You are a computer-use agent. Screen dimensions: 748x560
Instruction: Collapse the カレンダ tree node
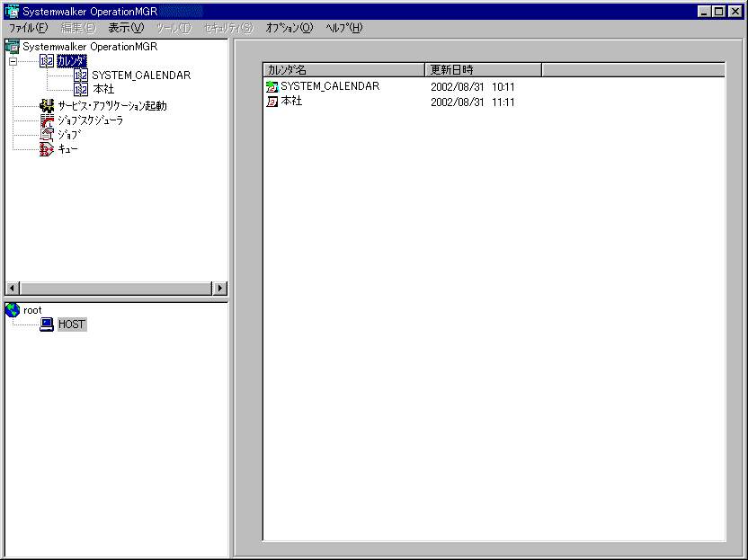[13, 61]
